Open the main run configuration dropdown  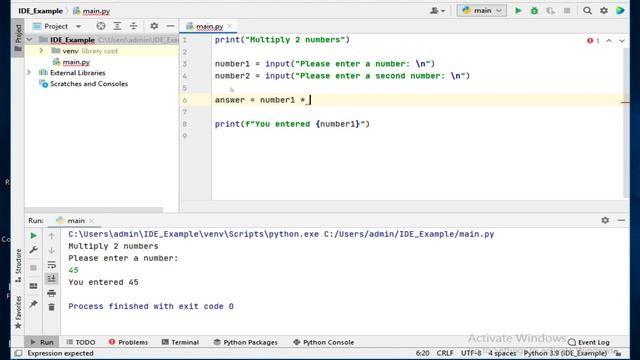(x=482, y=11)
